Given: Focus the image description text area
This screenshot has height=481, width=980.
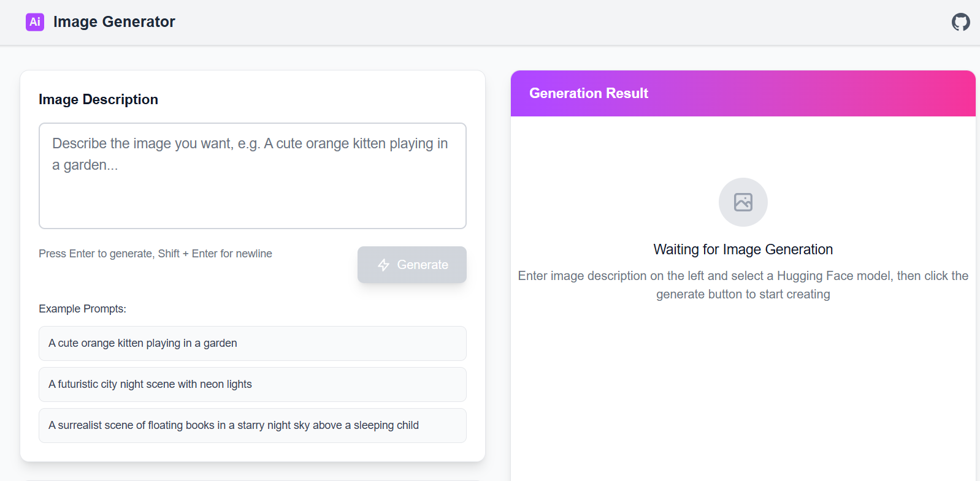Looking at the screenshot, I should pyautogui.click(x=253, y=176).
